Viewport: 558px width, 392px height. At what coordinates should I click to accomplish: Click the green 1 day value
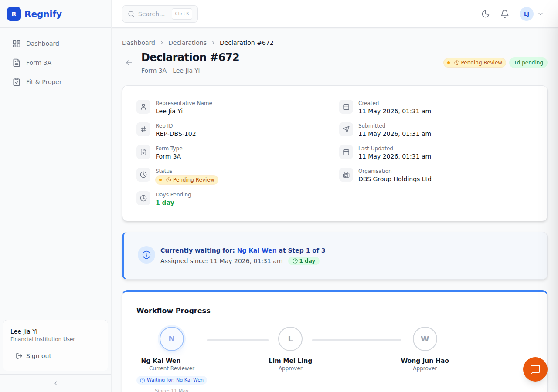(x=165, y=203)
